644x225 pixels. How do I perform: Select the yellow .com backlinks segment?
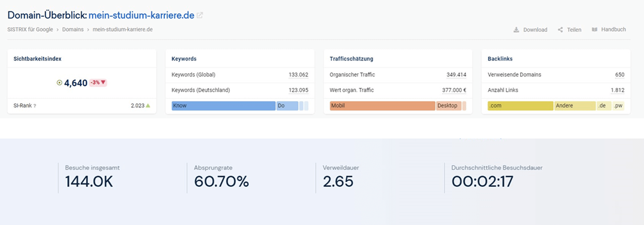coord(520,106)
